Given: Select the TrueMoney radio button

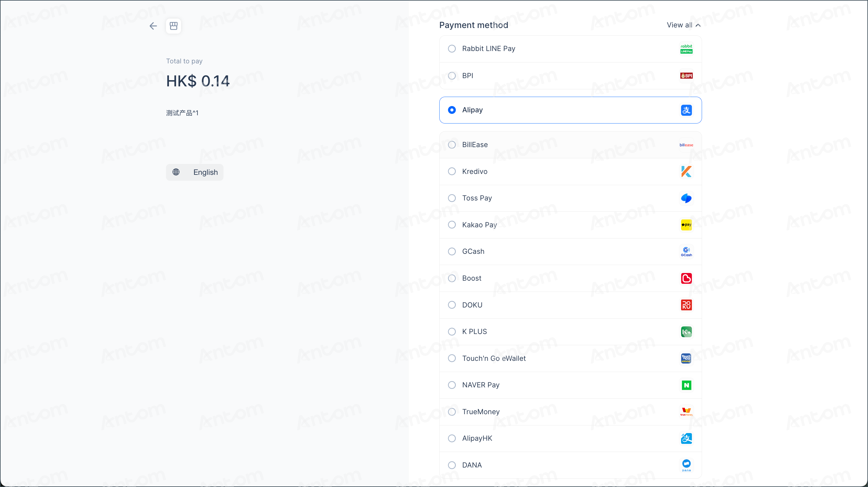Looking at the screenshot, I should click(x=452, y=412).
